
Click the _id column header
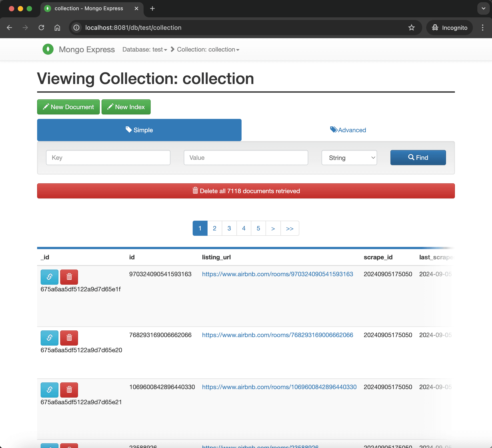coord(45,257)
